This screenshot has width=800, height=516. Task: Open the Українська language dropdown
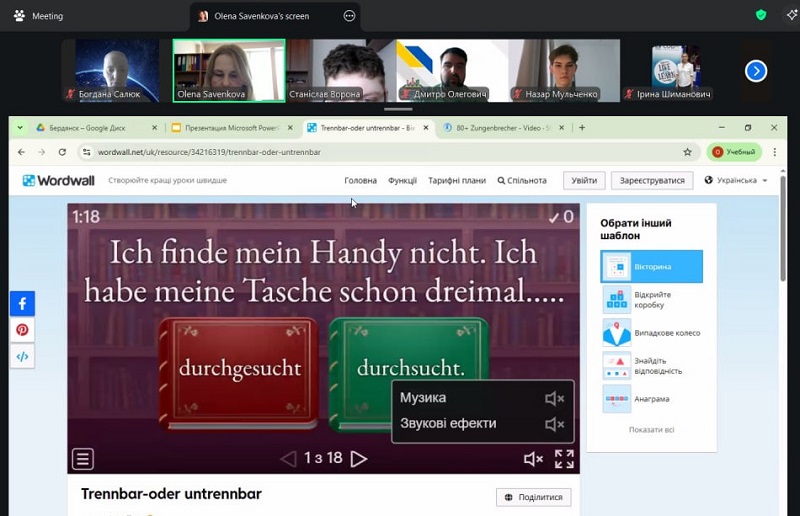pos(737,181)
